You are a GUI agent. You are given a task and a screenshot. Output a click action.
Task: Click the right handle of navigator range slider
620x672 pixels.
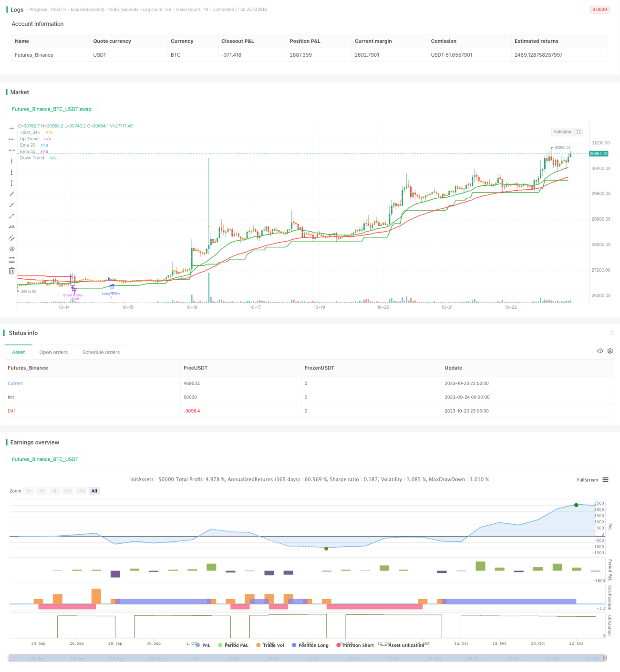605,658
